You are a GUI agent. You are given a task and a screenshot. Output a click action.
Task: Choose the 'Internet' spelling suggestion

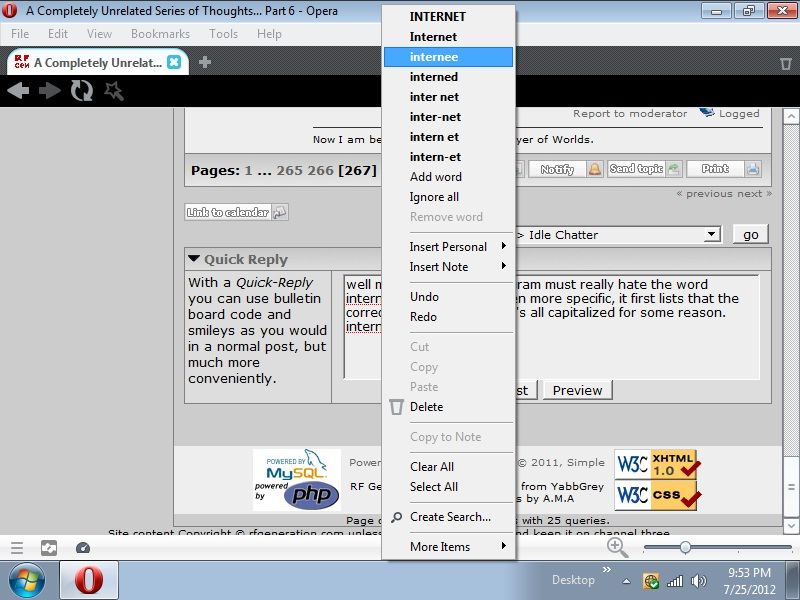(433, 37)
